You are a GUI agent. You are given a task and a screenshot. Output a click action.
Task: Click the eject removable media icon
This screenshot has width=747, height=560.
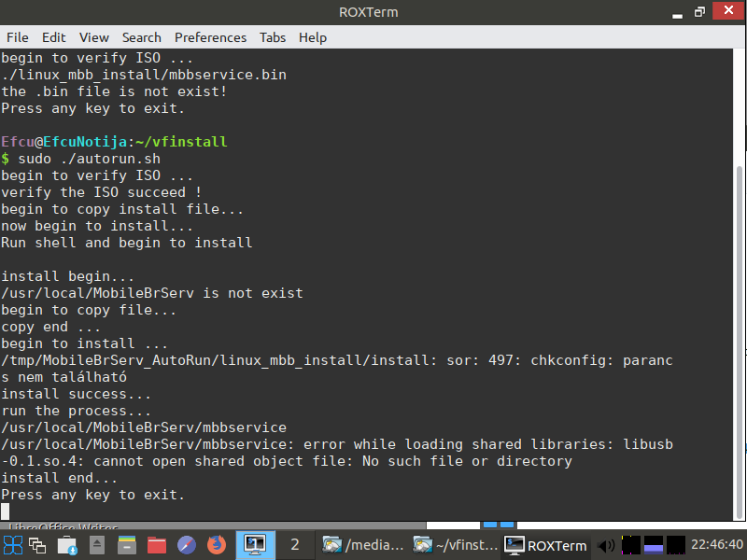pyautogui.click(x=97, y=545)
